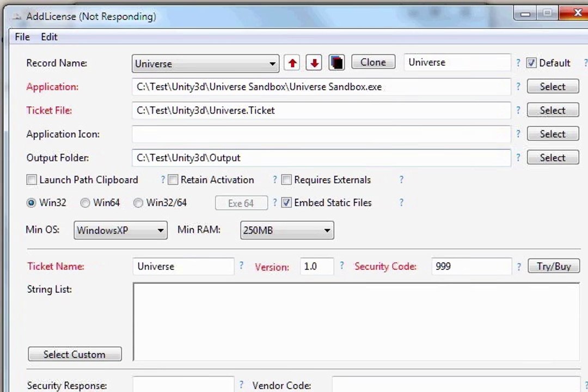Viewport: 588px width, 392px height.
Task: Open help for Security Code field
Action: point(519,267)
